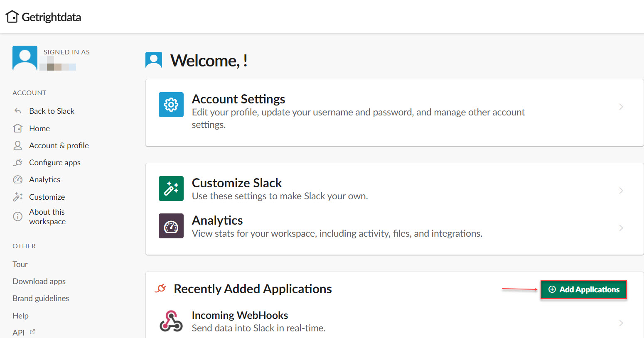The image size is (644, 338).
Task: Click 'Use these settings to make Slack your own.'
Action: 280,196
